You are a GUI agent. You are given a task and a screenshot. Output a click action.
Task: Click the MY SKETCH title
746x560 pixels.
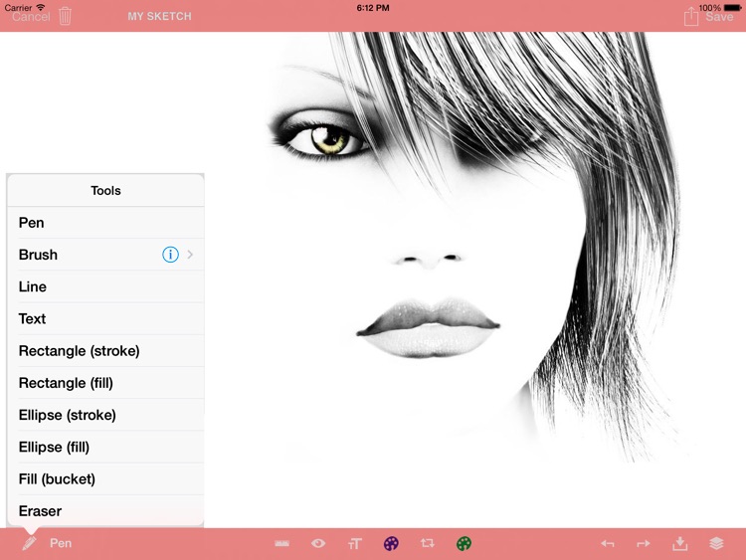[159, 16]
